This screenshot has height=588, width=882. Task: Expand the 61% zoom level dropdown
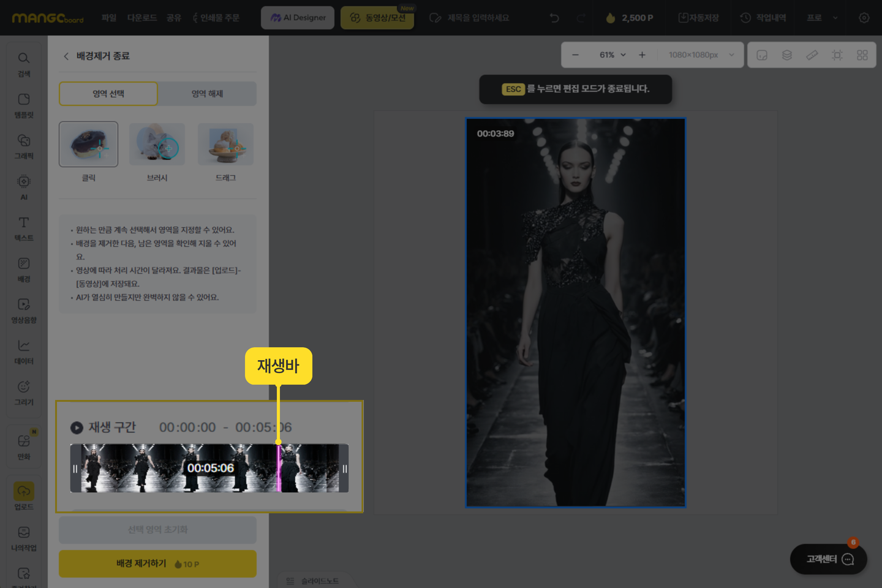[612, 55]
